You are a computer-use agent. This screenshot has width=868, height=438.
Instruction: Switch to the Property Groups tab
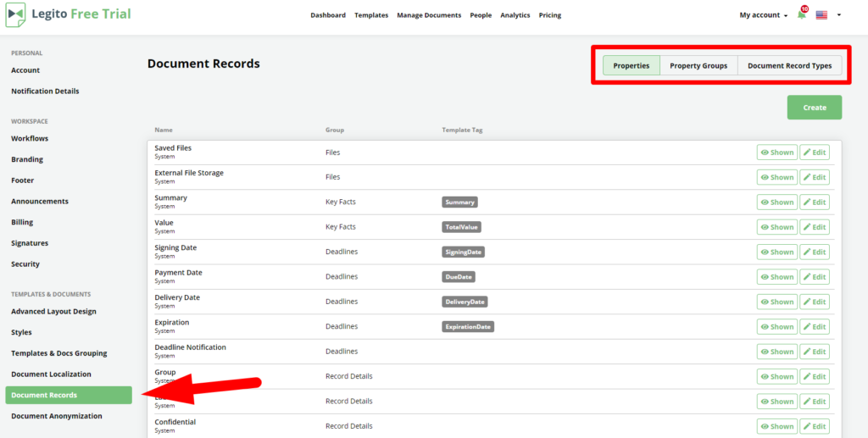pyautogui.click(x=698, y=66)
